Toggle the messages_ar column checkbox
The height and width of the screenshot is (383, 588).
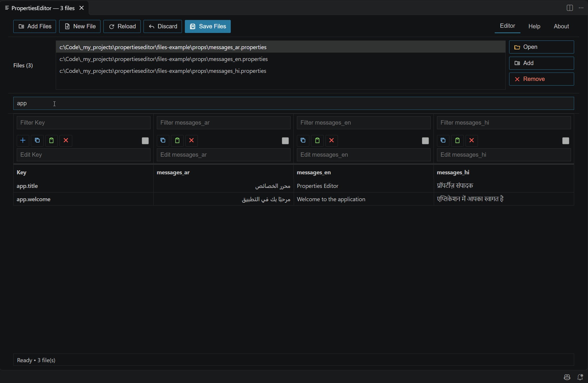point(285,141)
